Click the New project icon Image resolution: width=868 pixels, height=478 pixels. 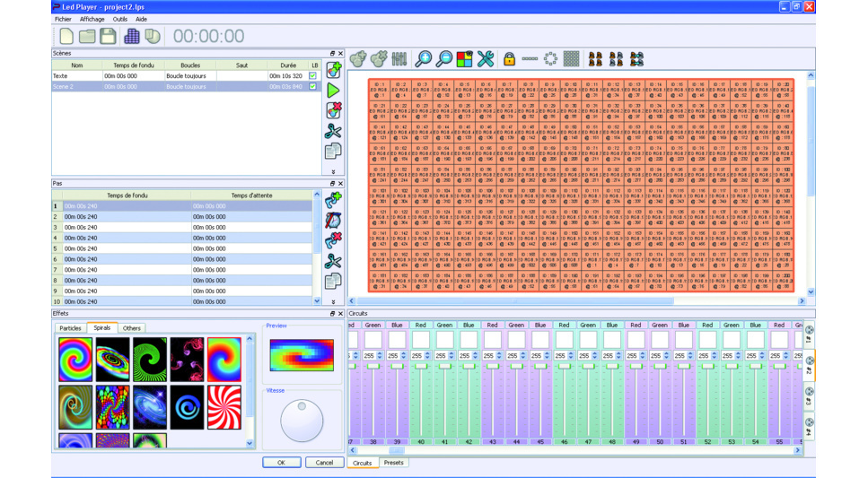[66, 37]
